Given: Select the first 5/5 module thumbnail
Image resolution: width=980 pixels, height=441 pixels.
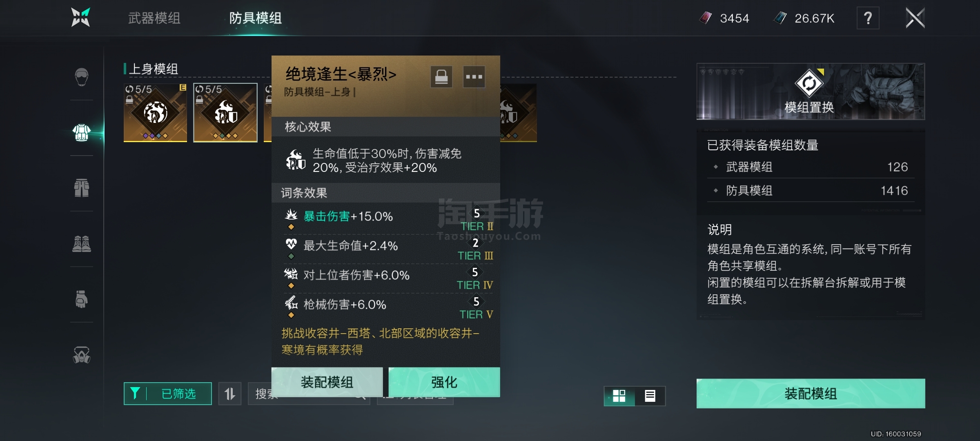Looking at the screenshot, I should [156, 113].
